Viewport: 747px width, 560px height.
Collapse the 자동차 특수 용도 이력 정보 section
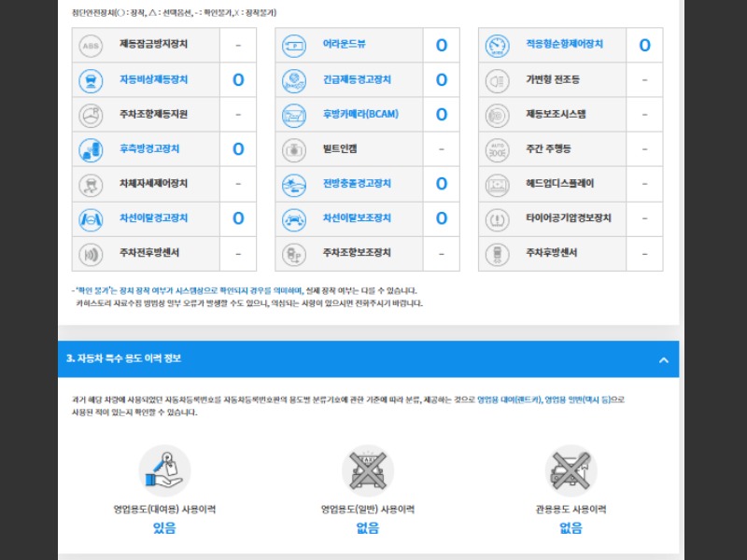point(664,359)
